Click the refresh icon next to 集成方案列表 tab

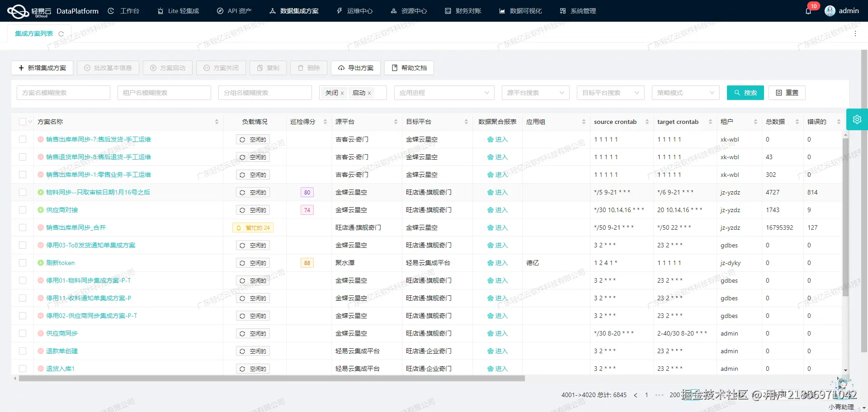(x=61, y=33)
